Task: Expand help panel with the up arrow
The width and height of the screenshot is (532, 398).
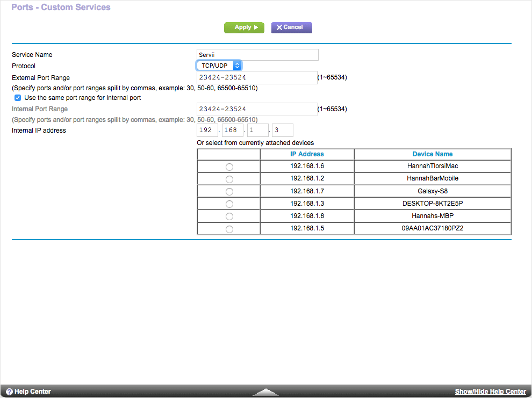Action: (x=265, y=392)
